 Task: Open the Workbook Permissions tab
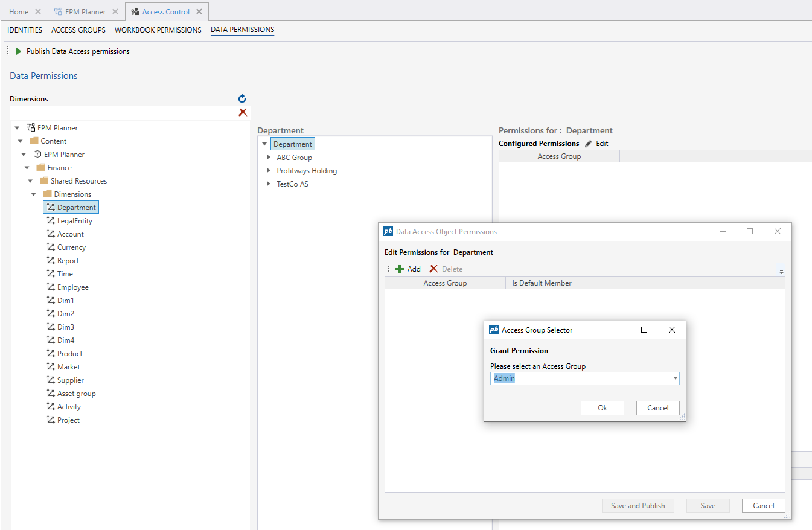pos(158,30)
